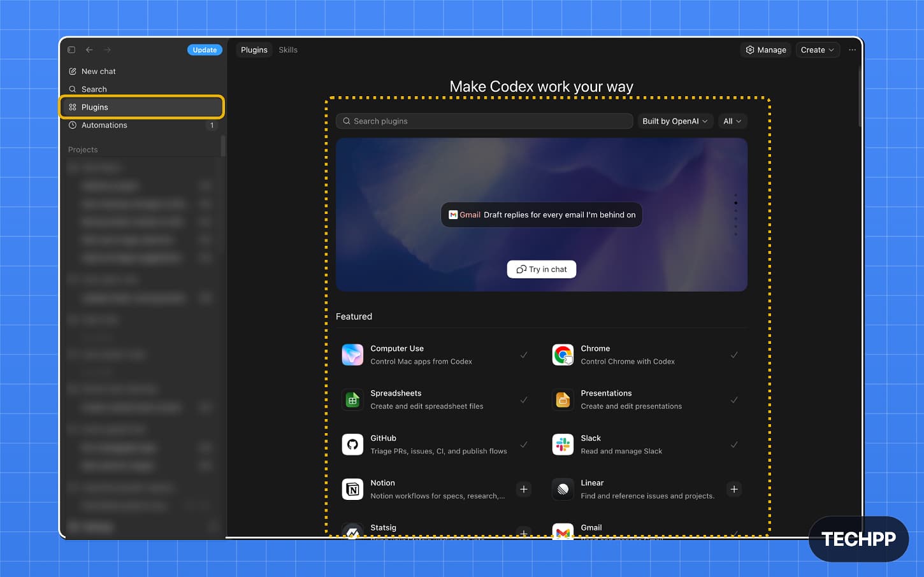Viewport: 924px width, 577px height.
Task: Click the Manage gear icon
Action: coord(750,50)
